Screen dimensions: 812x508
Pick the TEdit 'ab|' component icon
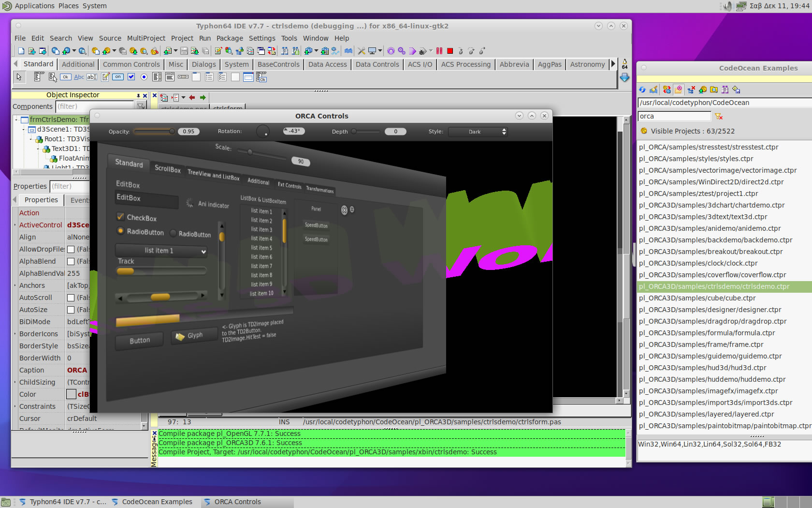(92, 77)
